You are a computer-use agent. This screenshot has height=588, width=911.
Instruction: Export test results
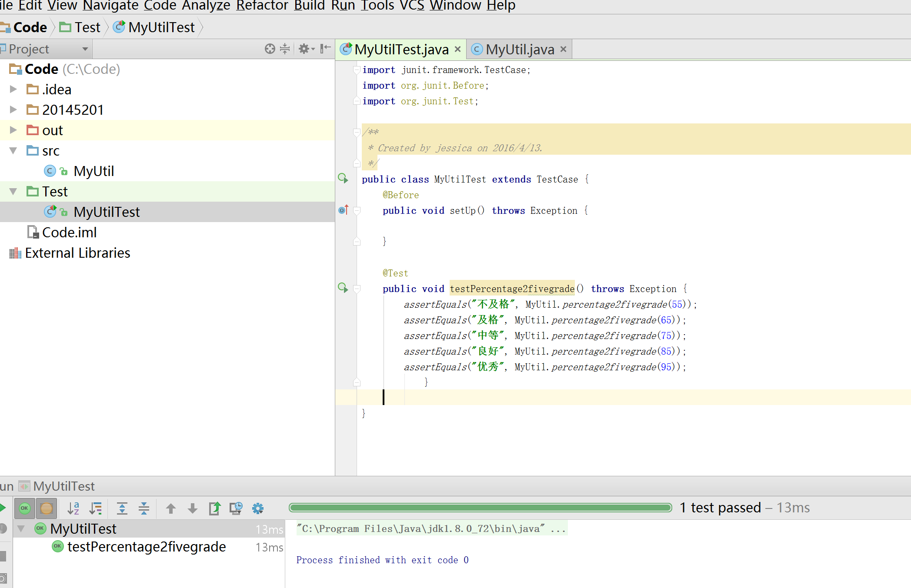215,508
